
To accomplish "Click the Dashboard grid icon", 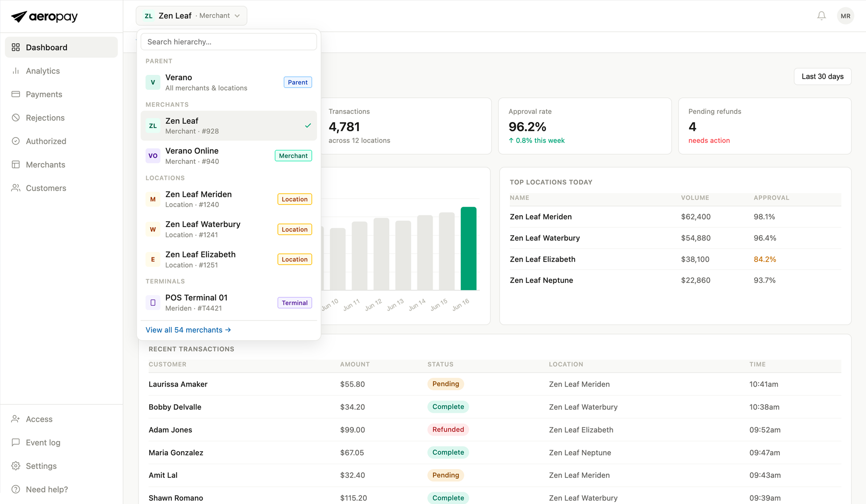I will pyautogui.click(x=16, y=47).
